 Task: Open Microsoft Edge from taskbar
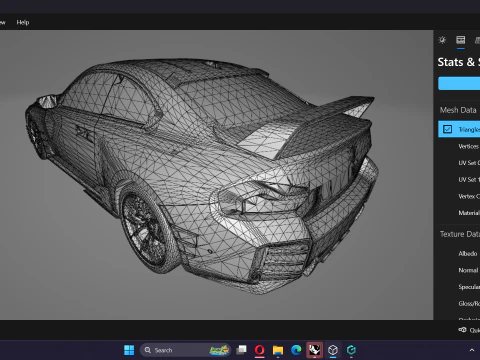(296, 350)
